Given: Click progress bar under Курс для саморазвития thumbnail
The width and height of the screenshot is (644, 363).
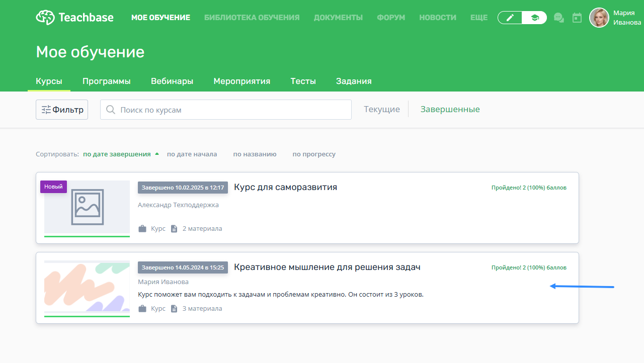Looking at the screenshot, I should [87, 236].
